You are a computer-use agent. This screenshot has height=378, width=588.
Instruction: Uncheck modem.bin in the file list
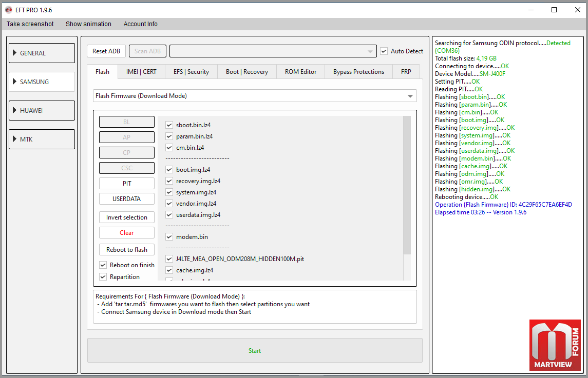169,237
